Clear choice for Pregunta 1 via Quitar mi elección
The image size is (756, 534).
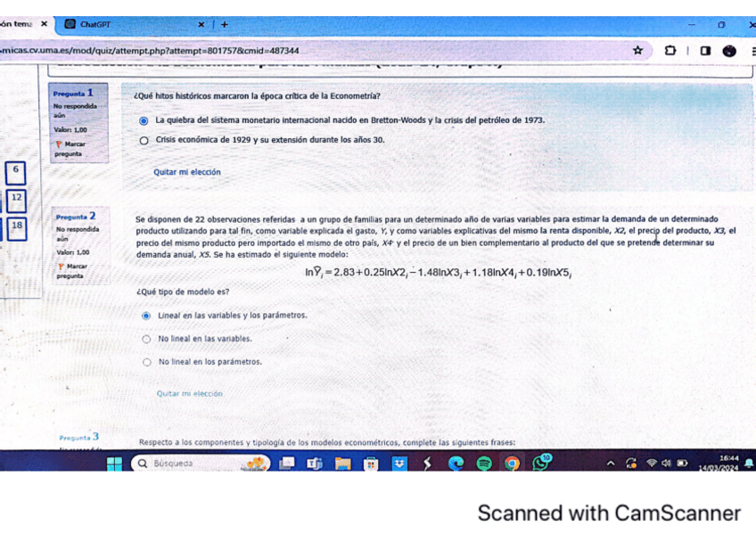[187, 172]
